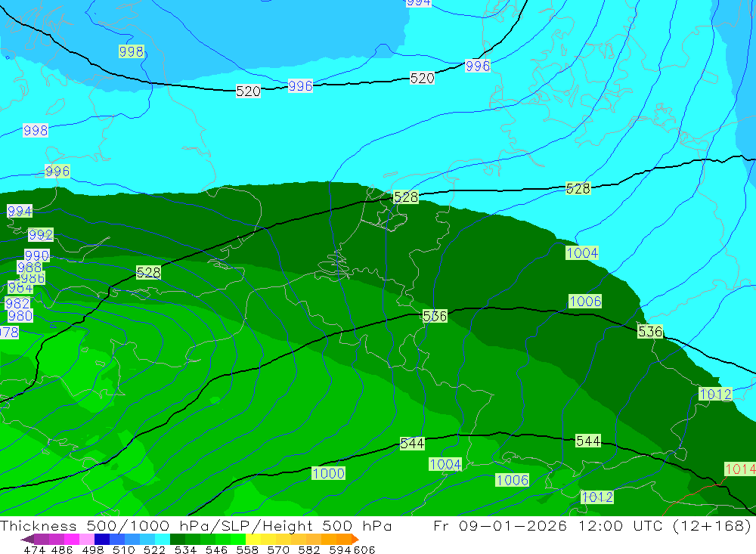Click legend value 474

[x=34, y=549]
